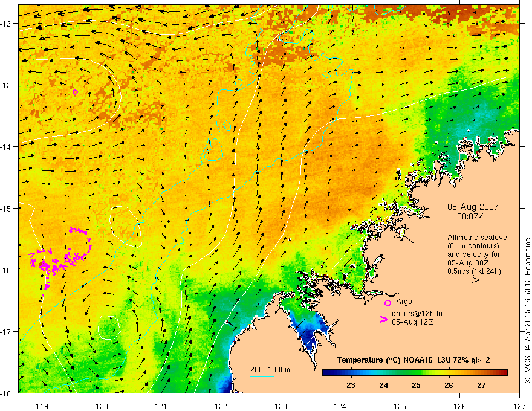Screen dimensions: 532x411
Task: Click the latitude axis label -18
Action: click(7, 393)
